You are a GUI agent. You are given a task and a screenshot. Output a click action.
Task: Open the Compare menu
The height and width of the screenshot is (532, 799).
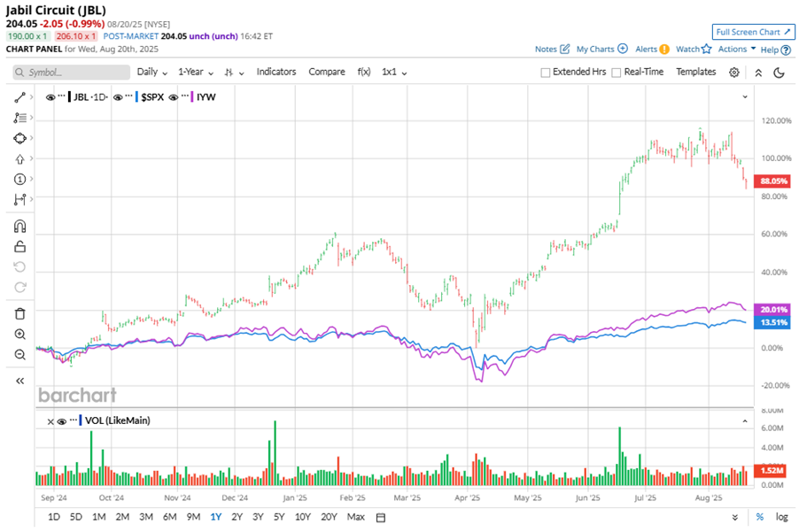coord(327,72)
